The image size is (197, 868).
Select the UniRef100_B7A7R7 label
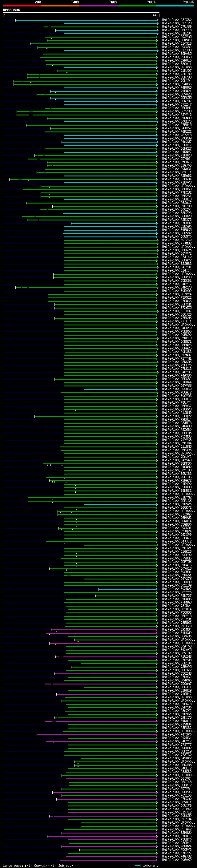(177, 853)
